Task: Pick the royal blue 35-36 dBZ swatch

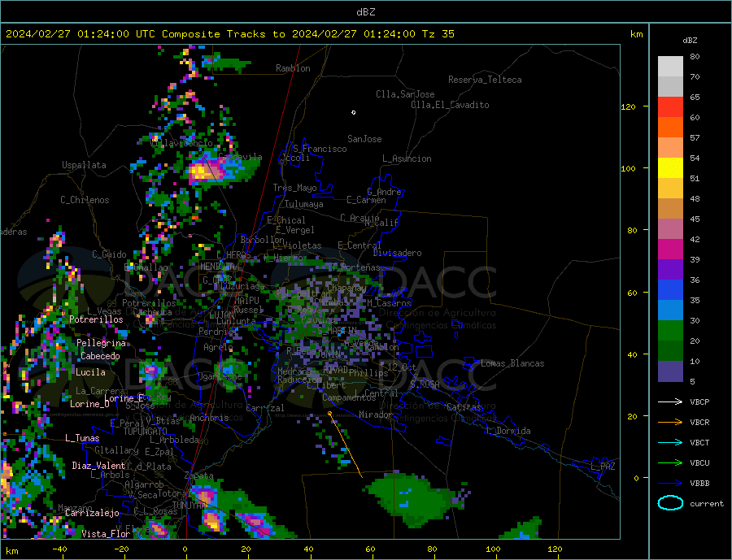Action: 670,290
